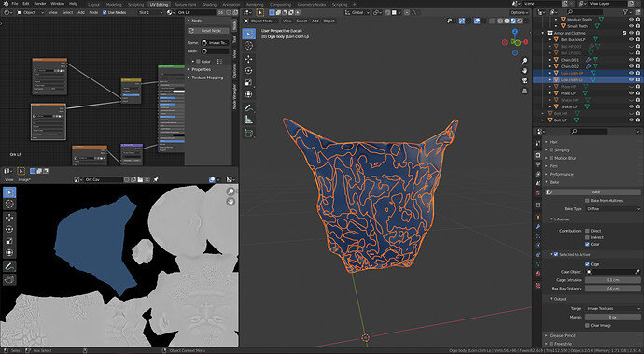Select the Cursor tool in UV editor
This screenshot has height=354, width=644.
pos(9,204)
